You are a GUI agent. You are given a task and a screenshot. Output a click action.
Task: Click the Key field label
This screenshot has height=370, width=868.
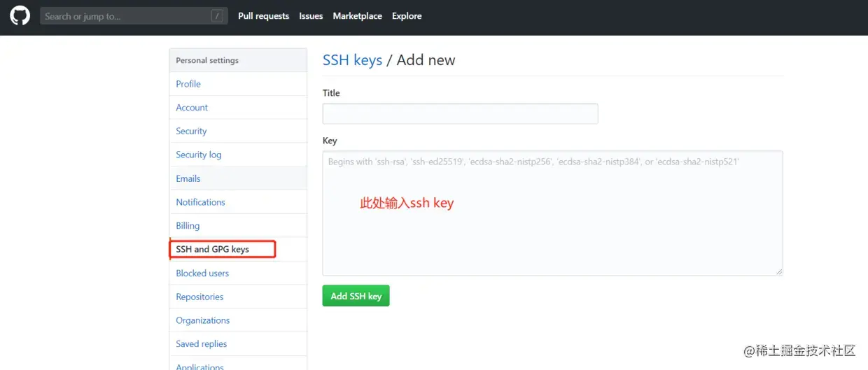click(x=330, y=141)
